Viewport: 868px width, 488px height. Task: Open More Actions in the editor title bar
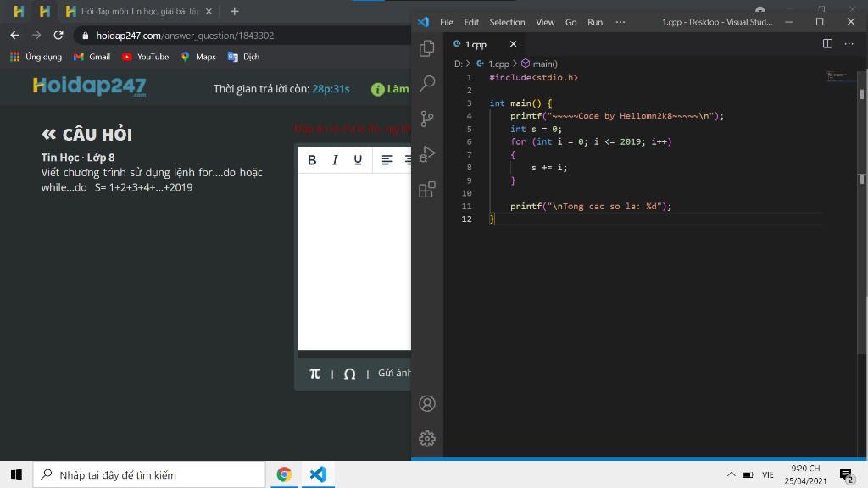click(849, 44)
